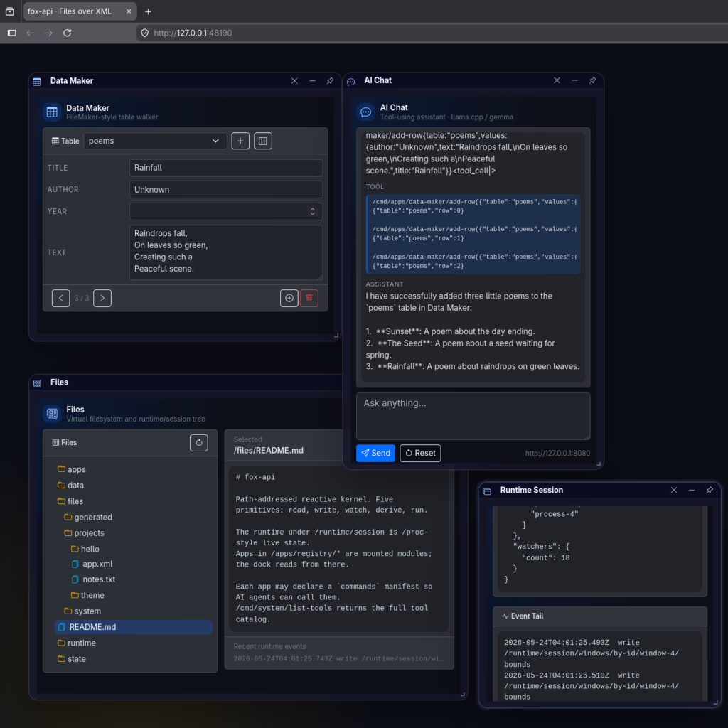728x728 pixels.
Task: Select the app.xml file
Action: (x=92, y=564)
